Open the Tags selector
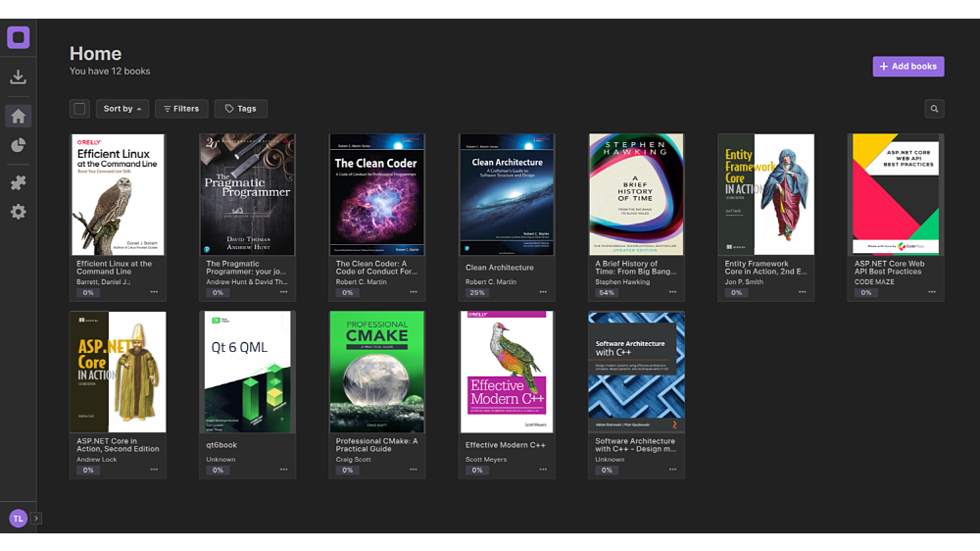 coord(241,109)
